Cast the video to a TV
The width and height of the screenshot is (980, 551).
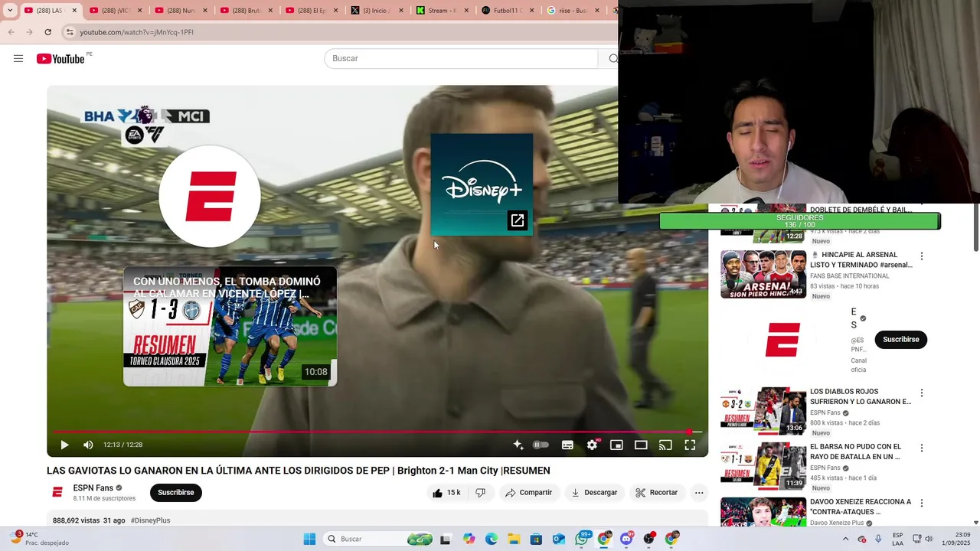point(665,445)
